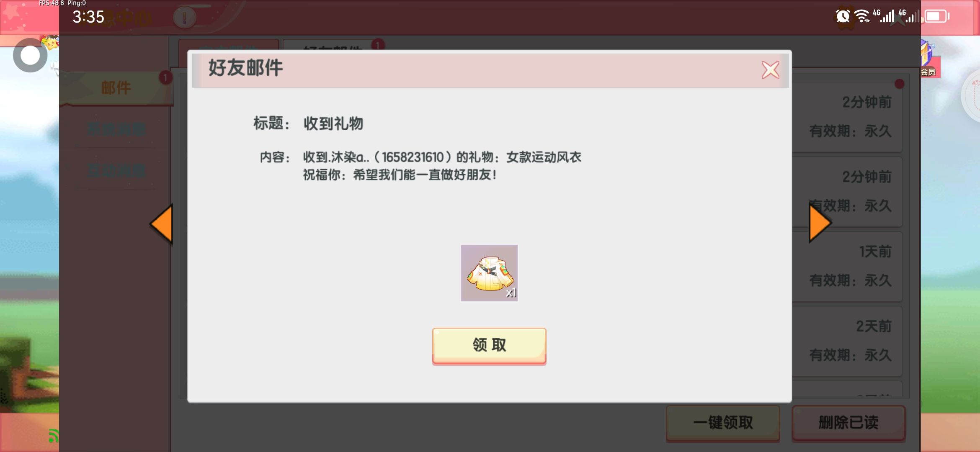The height and width of the screenshot is (452, 980).
Task: Select the mail from 2天前
Action: [x=847, y=341]
